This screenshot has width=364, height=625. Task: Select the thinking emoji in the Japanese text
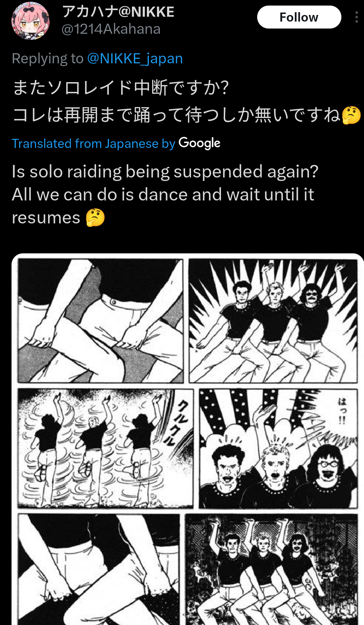pos(351,115)
